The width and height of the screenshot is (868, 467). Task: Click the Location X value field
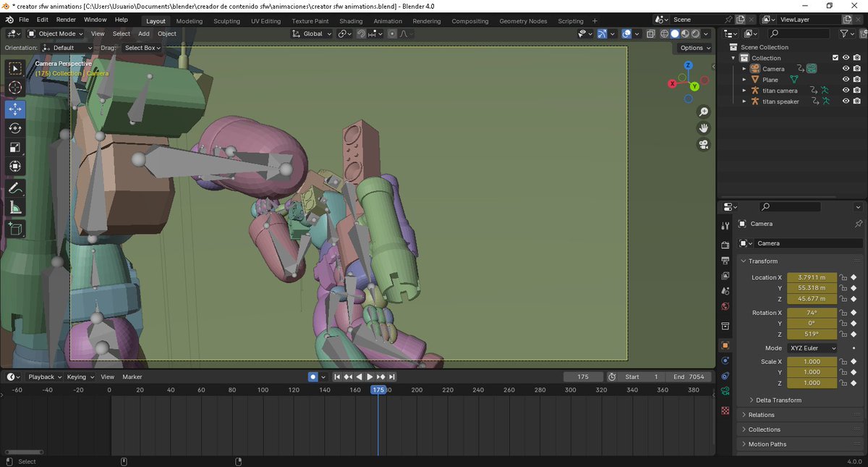pyautogui.click(x=812, y=277)
